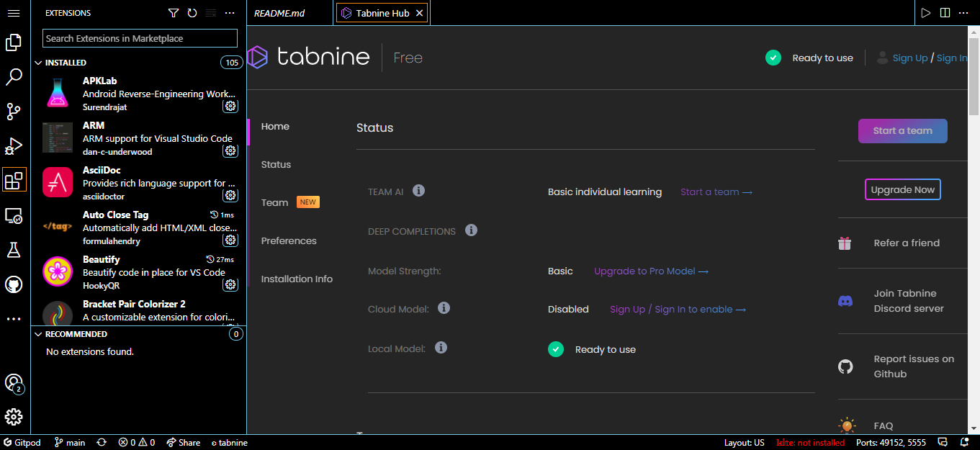Show additional views ellipsis in activity bar

13,319
